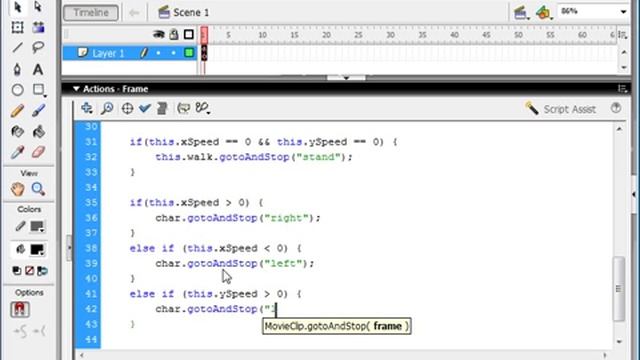Click code scrollbar down arrow
Viewport: 640px width, 360px height.
619,342
